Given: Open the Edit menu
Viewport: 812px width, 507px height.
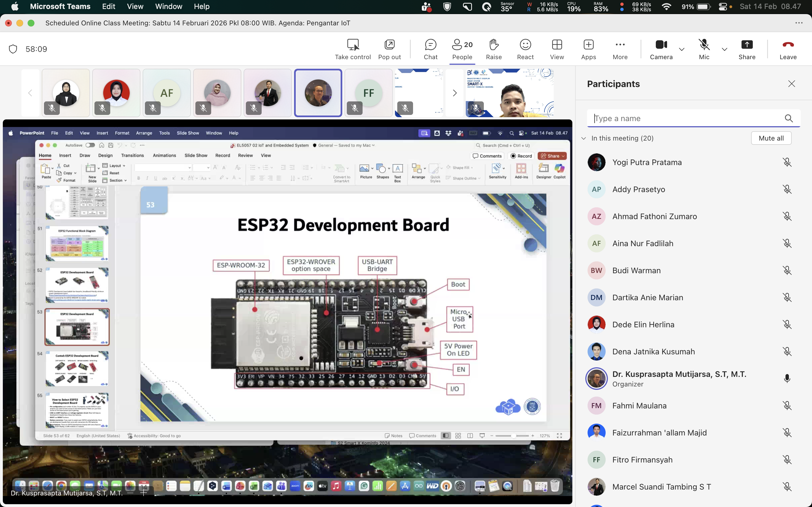Looking at the screenshot, I should (108, 6).
